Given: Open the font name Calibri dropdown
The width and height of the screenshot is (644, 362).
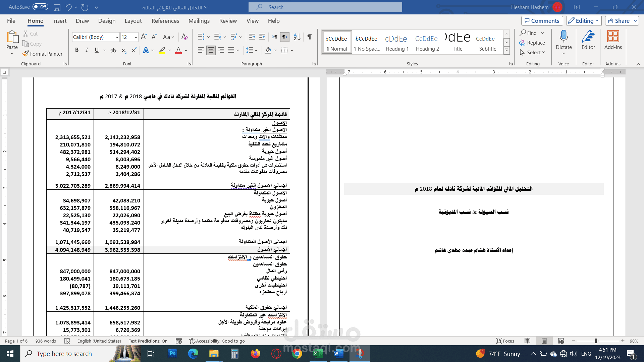Looking at the screenshot, I should click(117, 37).
